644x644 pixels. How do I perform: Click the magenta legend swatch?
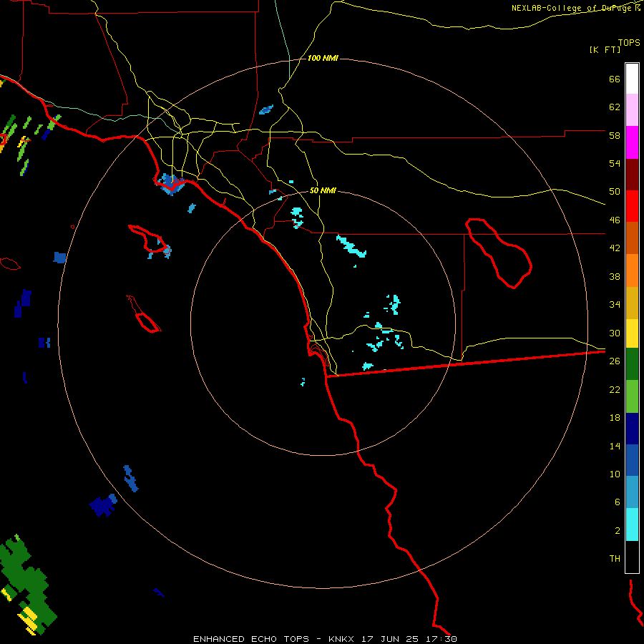tap(632, 142)
